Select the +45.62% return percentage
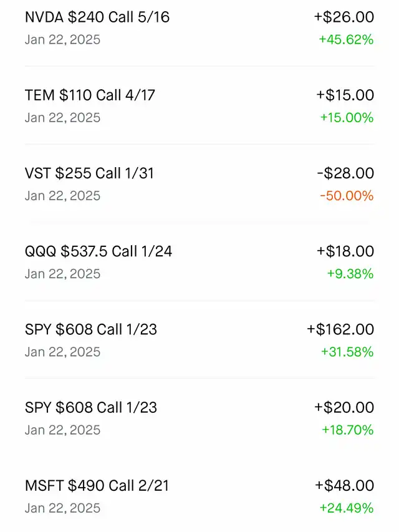 346,40
